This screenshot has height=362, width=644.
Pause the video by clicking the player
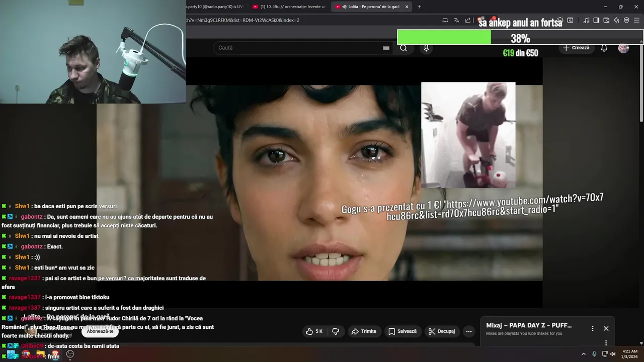point(319,183)
